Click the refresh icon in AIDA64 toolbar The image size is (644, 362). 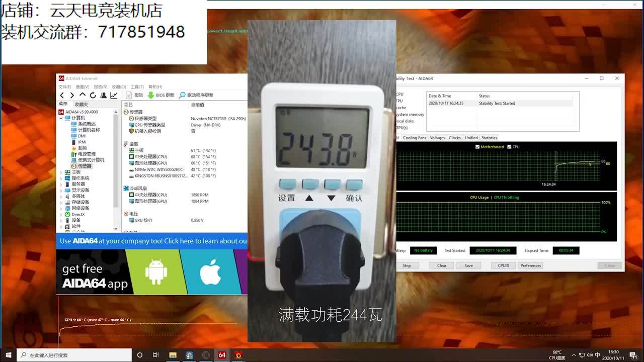click(93, 95)
